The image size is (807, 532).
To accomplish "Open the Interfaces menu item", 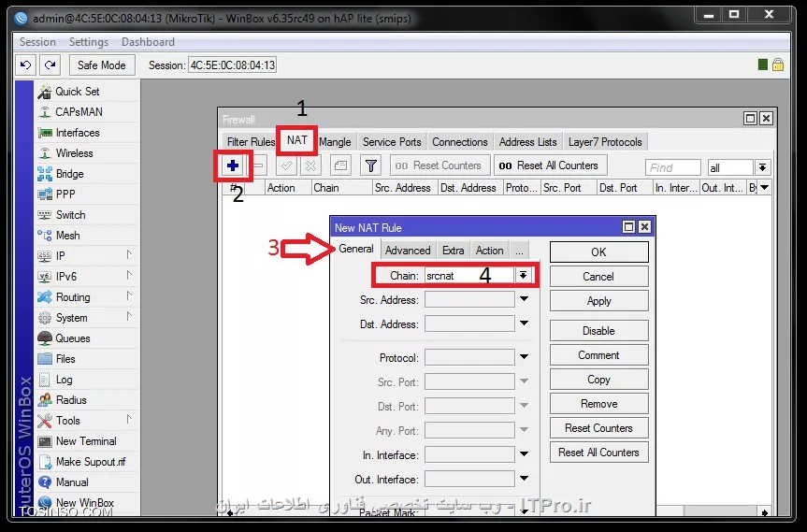I will pos(78,133).
